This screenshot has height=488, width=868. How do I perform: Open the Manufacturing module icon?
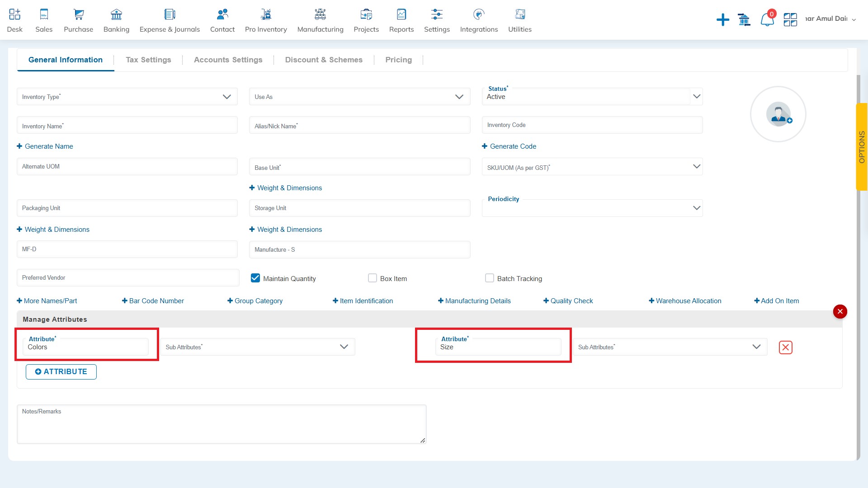320,14
